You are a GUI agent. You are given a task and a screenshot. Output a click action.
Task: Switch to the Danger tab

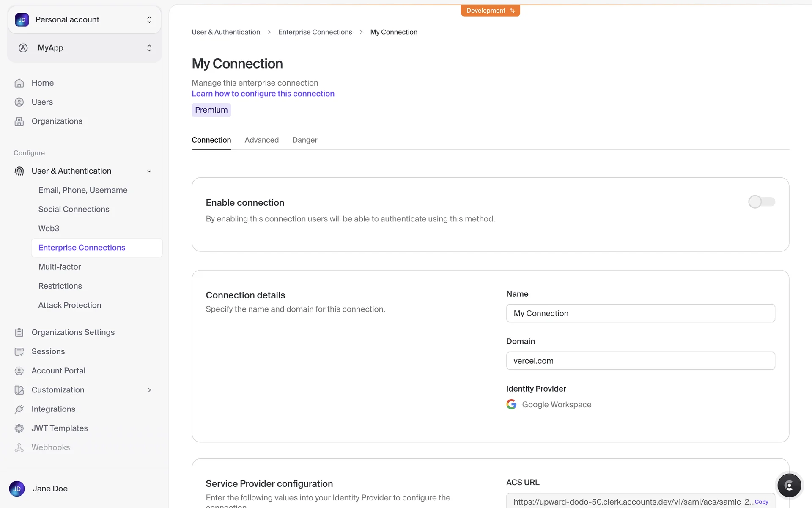click(304, 140)
